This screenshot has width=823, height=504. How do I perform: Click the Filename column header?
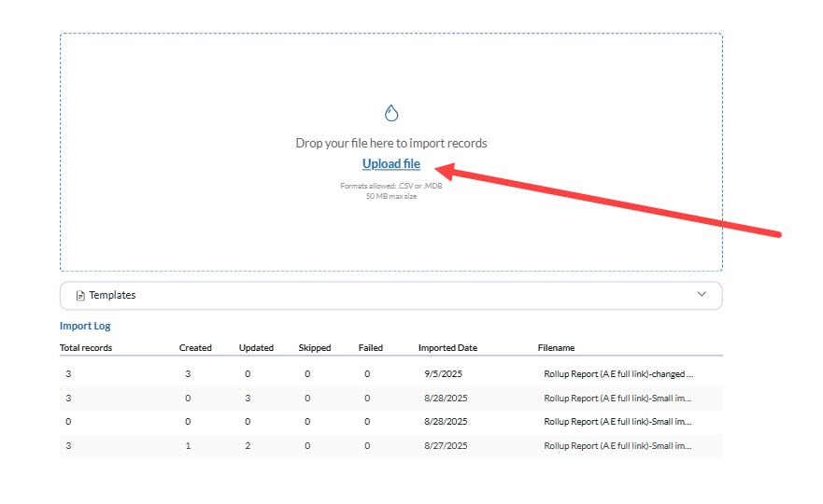pyautogui.click(x=556, y=348)
